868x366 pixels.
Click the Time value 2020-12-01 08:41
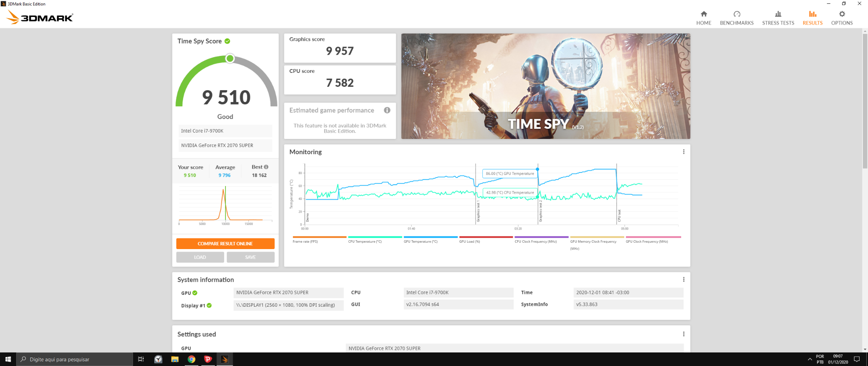coord(628,293)
